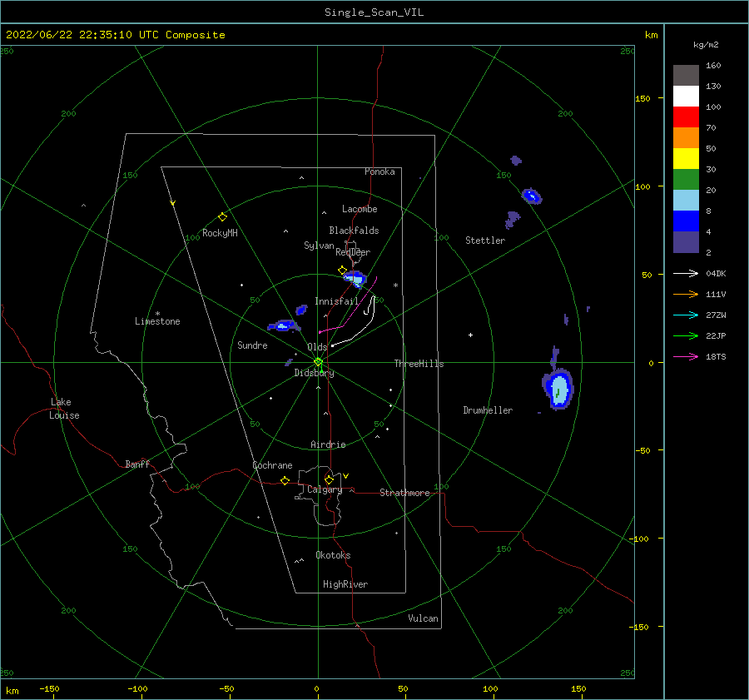Pick the green 30 kg/m2 legend swatch

pos(686,179)
